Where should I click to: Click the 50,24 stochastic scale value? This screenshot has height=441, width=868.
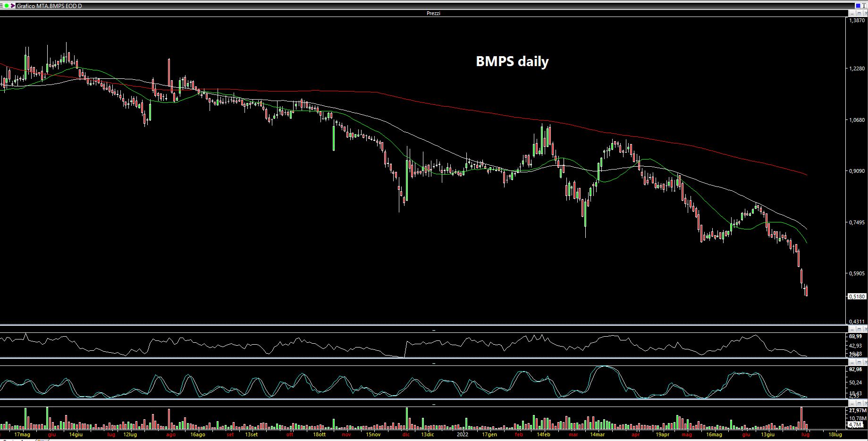[x=855, y=382]
